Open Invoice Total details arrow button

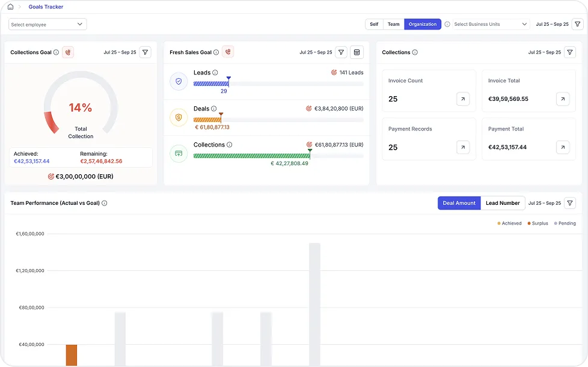click(x=562, y=99)
